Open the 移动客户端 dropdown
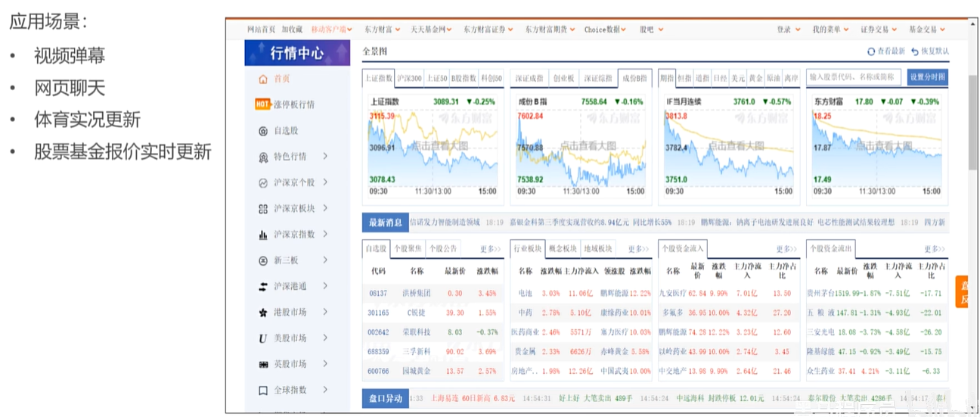Viewport: 980px width, 417px height. 332,30
